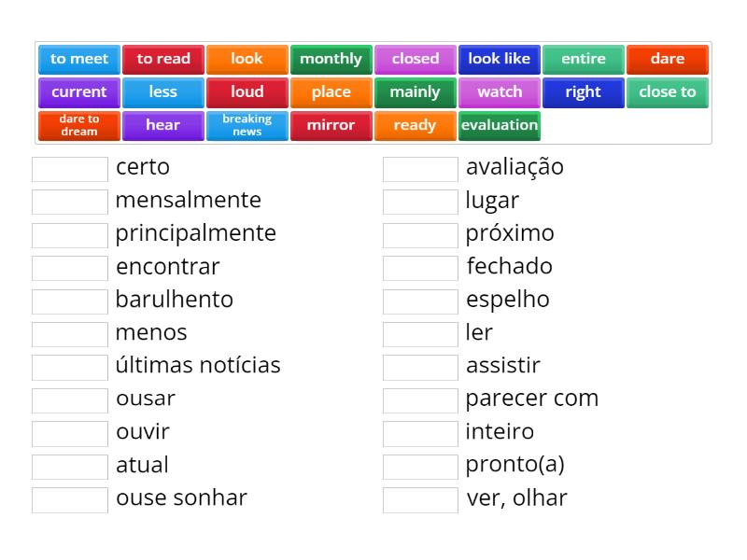This screenshot has width=747, height=560.
Task: Select the 'dare' word tile
Action: [x=668, y=58]
